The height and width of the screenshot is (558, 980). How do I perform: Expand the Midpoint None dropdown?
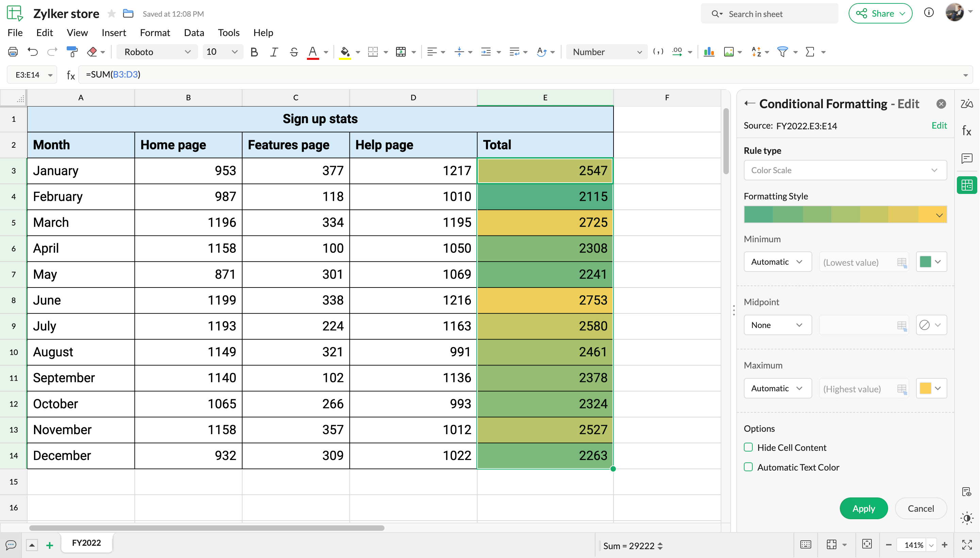777,325
